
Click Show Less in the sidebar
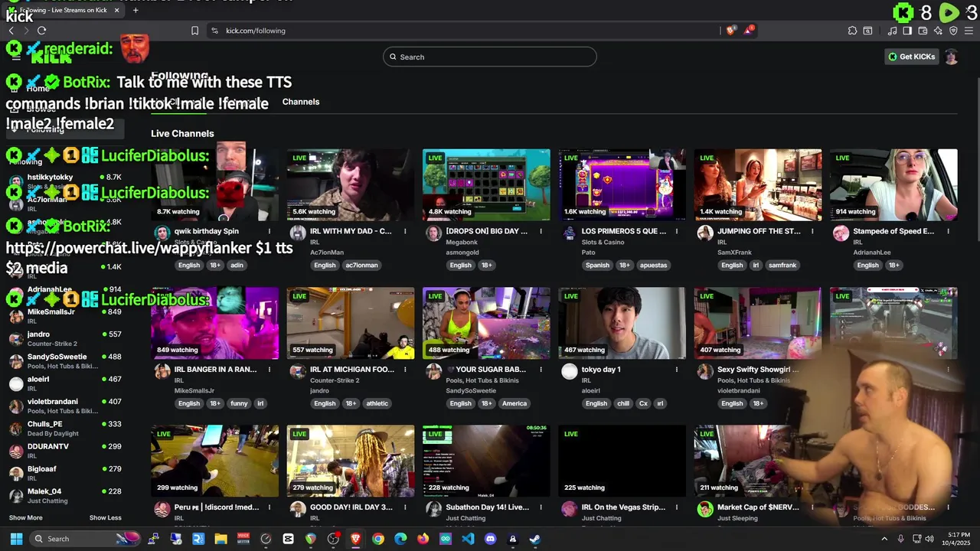tap(105, 518)
